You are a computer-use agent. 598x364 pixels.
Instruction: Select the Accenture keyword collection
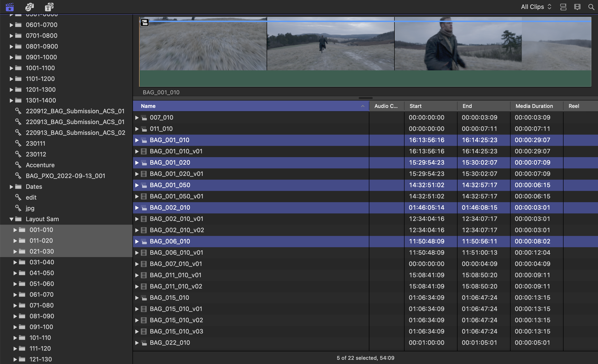click(x=40, y=165)
